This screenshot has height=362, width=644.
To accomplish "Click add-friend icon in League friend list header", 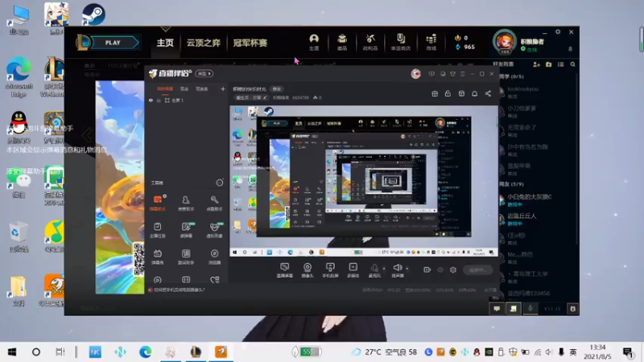I will (536, 64).
